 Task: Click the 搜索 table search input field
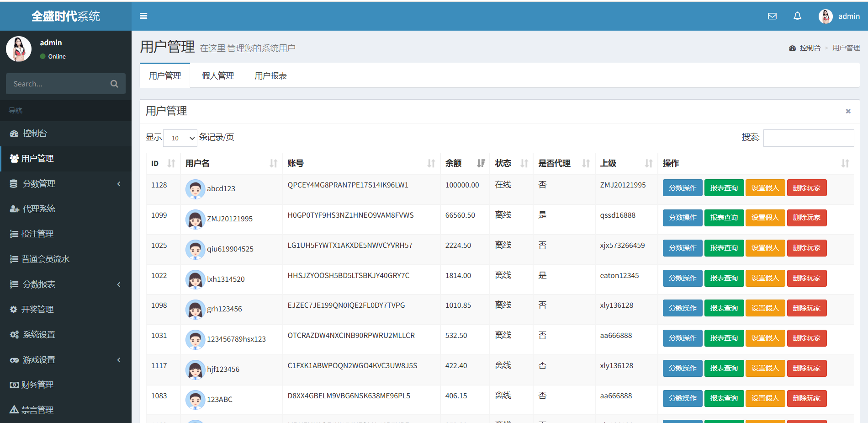tap(808, 138)
